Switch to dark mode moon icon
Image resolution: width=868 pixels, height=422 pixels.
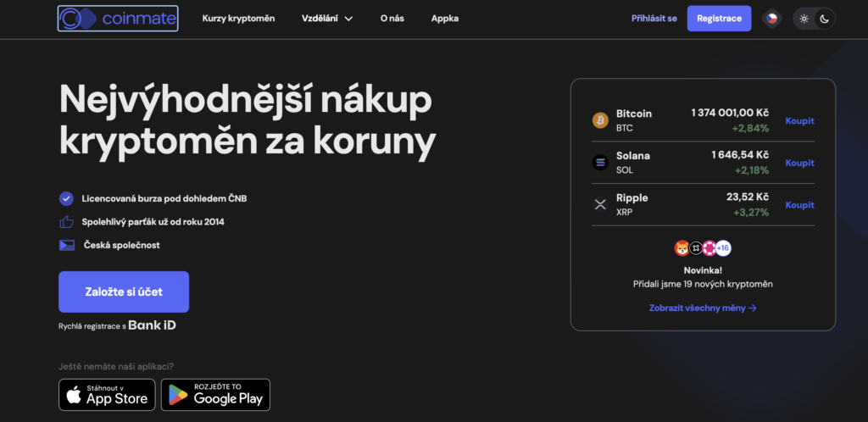[824, 19]
